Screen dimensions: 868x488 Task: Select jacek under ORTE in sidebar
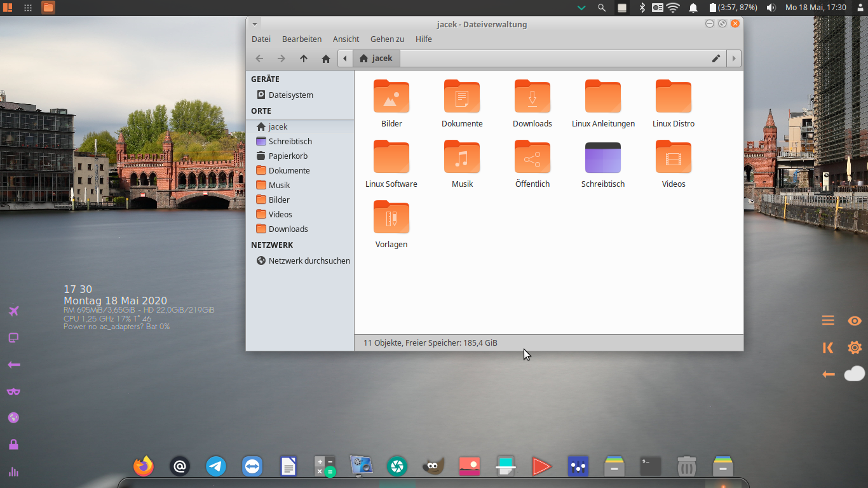coord(300,126)
